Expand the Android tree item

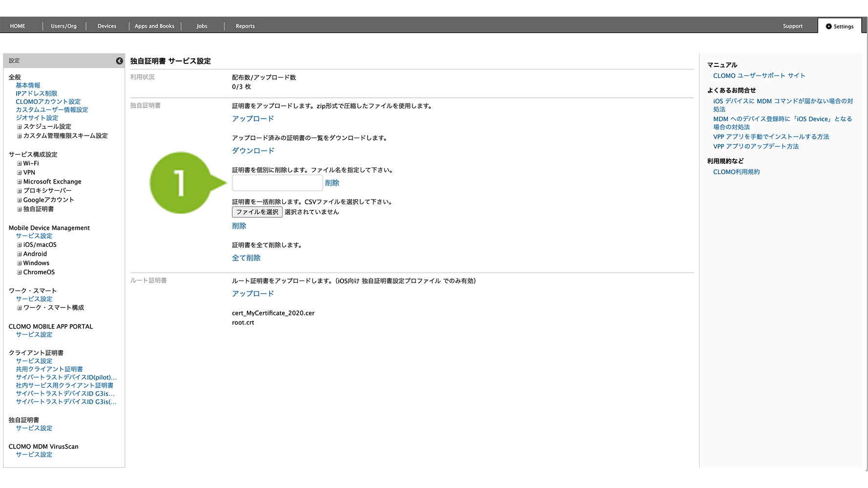20,254
